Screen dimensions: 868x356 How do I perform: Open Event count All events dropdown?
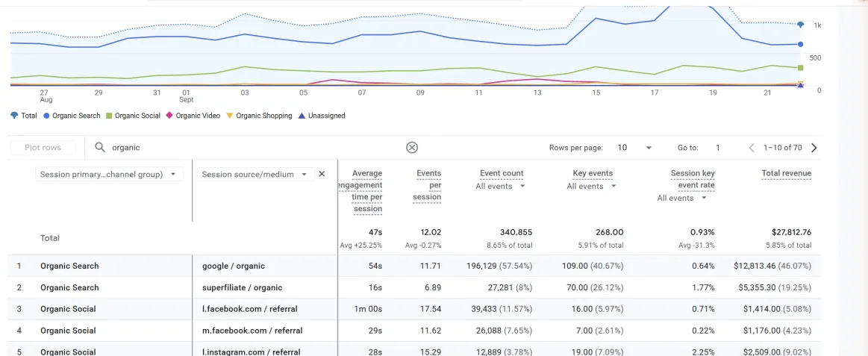501,186
